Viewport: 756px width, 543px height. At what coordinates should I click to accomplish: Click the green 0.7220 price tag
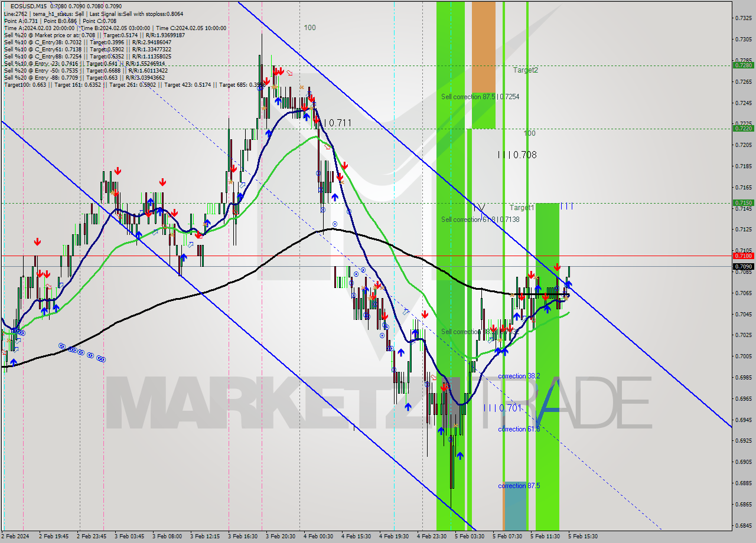pyautogui.click(x=743, y=128)
